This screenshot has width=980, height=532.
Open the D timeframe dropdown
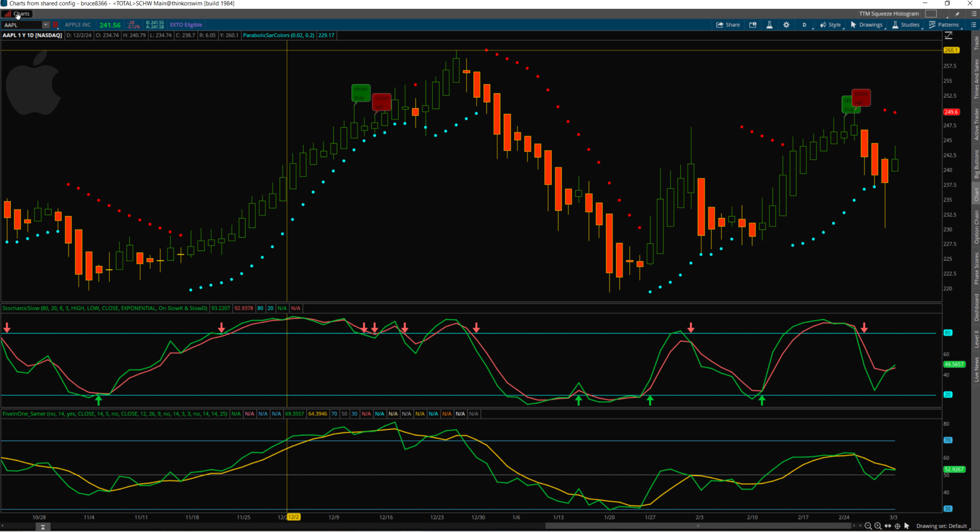point(804,25)
